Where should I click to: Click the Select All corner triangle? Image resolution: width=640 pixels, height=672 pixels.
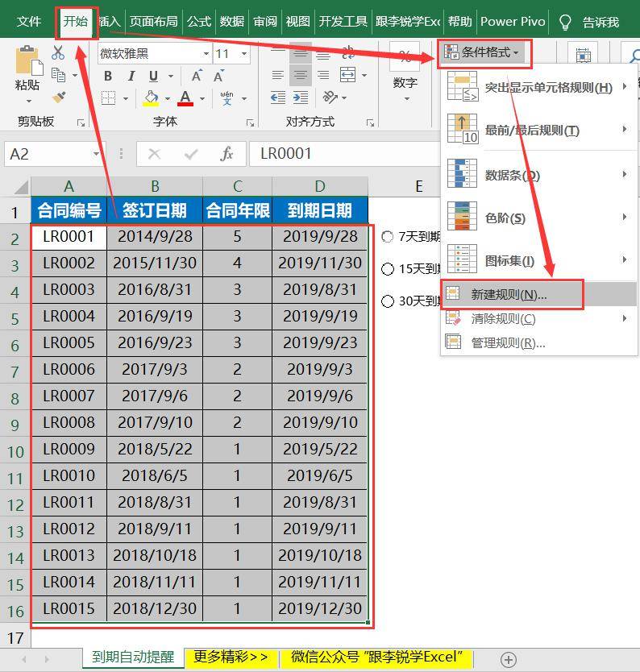tap(21, 188)
